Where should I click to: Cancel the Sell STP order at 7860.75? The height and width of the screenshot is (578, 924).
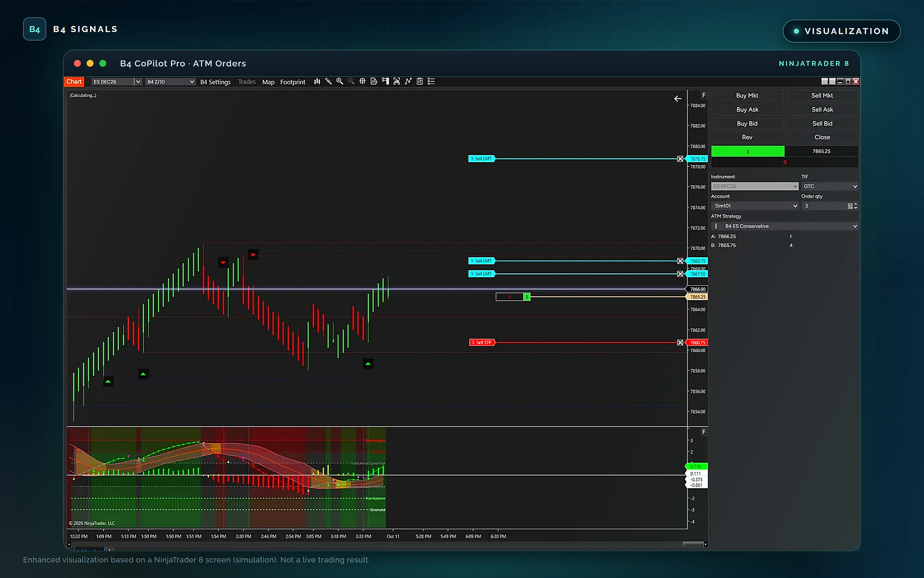[x=680, y=343]
